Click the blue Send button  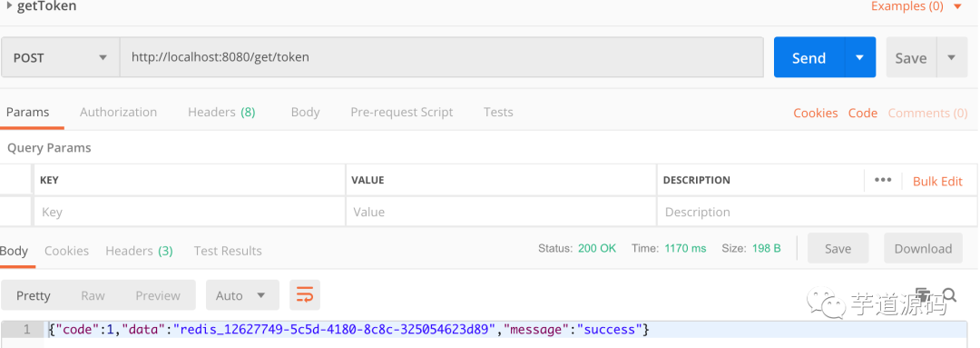809,57
